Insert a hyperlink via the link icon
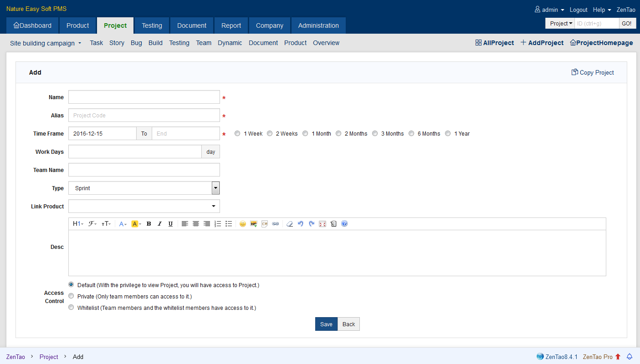 pyautogui.click(x=276, y=224)
